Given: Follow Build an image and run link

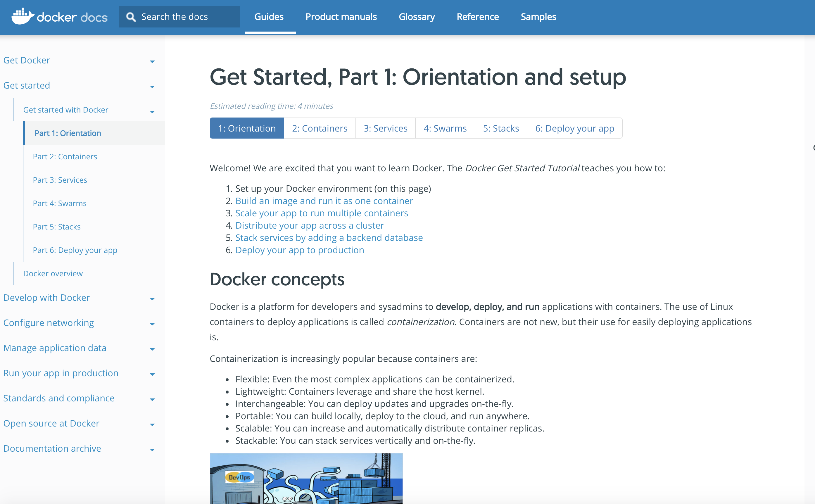Looking at the screenshot, I should (x=324, y=201).
